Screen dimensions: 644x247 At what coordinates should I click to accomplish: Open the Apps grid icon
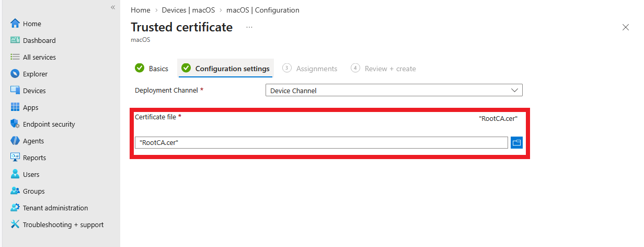(15, 107)
